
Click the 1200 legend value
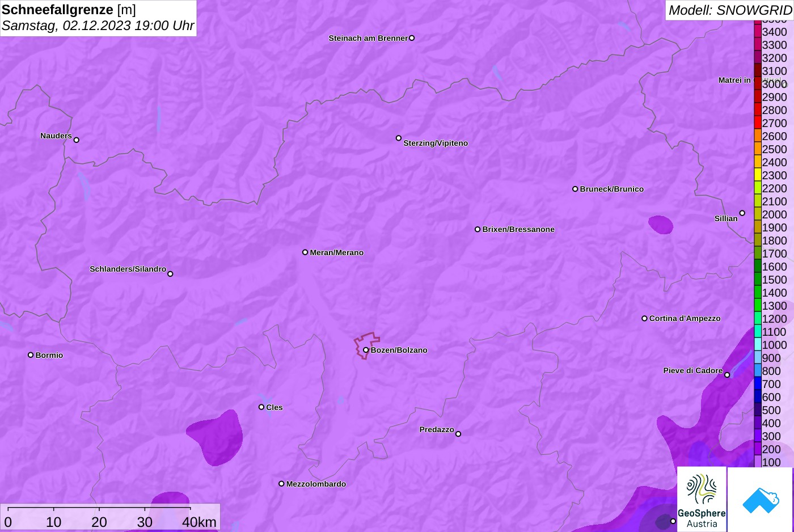[x=774, y=319]
